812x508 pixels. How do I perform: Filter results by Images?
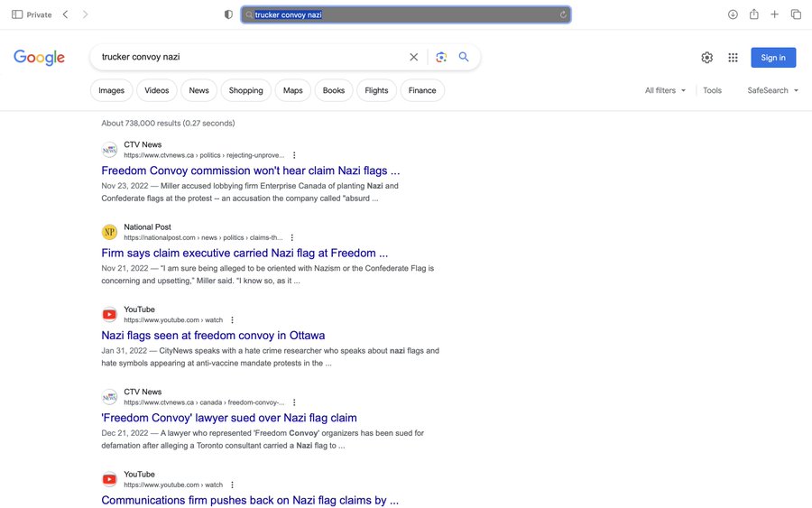pyautogui.click(x=111, y=90)
